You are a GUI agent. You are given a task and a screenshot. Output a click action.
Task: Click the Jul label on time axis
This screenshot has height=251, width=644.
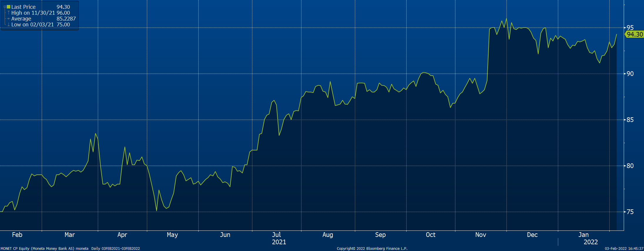coord(276,235)
